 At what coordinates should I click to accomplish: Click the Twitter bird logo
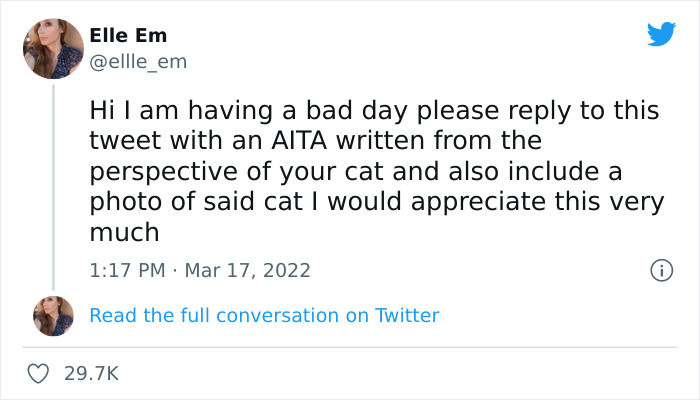click(661, 34)
